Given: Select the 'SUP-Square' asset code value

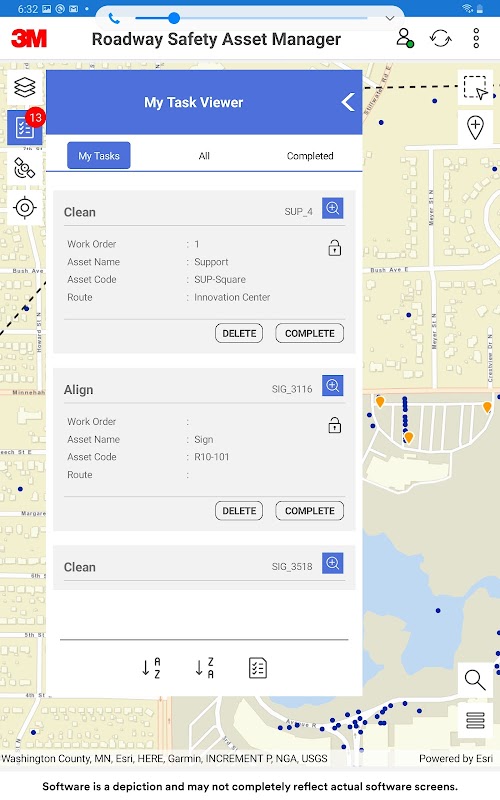Looking at the screenshot, I should [220, 280].
